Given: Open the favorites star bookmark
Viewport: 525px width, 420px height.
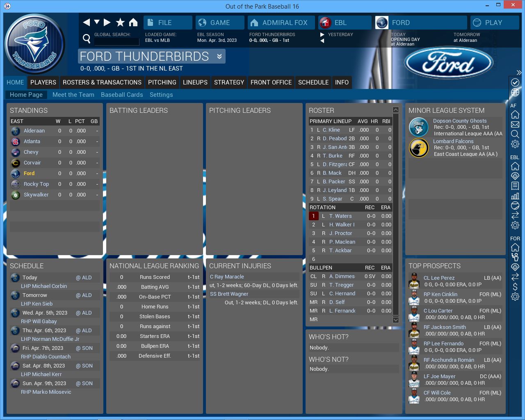Looking at the screenshot, I should pyautogui.click(x=120, y=23).
